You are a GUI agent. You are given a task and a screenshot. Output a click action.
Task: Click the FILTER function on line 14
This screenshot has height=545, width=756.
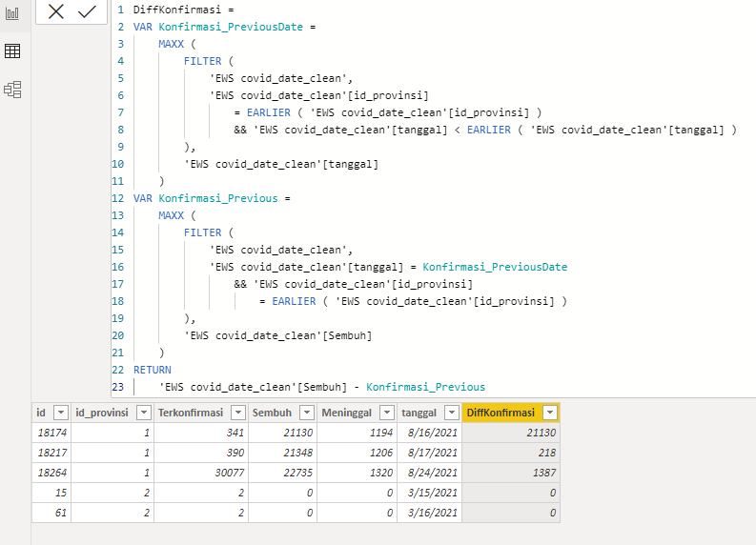coord(202,232)
